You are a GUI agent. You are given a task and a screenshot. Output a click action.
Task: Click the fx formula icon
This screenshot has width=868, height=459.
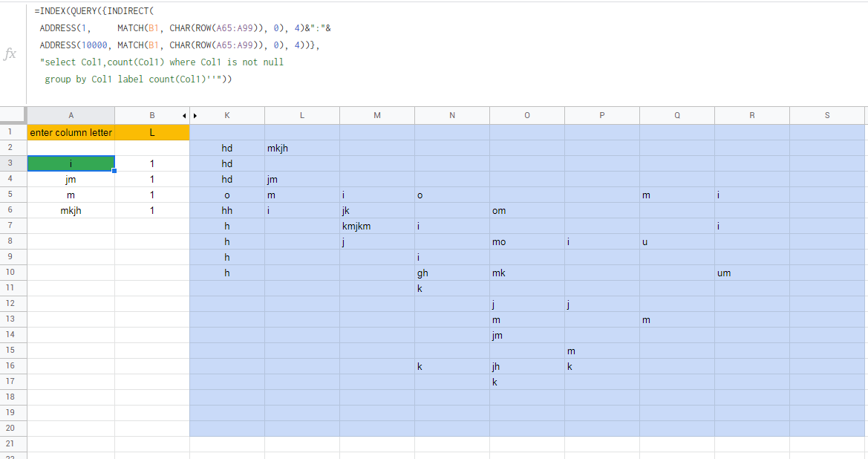click(x=10, y=53)
